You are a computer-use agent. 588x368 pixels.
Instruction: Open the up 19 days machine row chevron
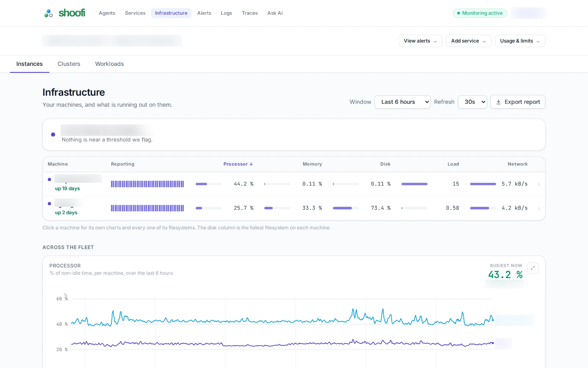pyautogui.click(x=539, y=184)
